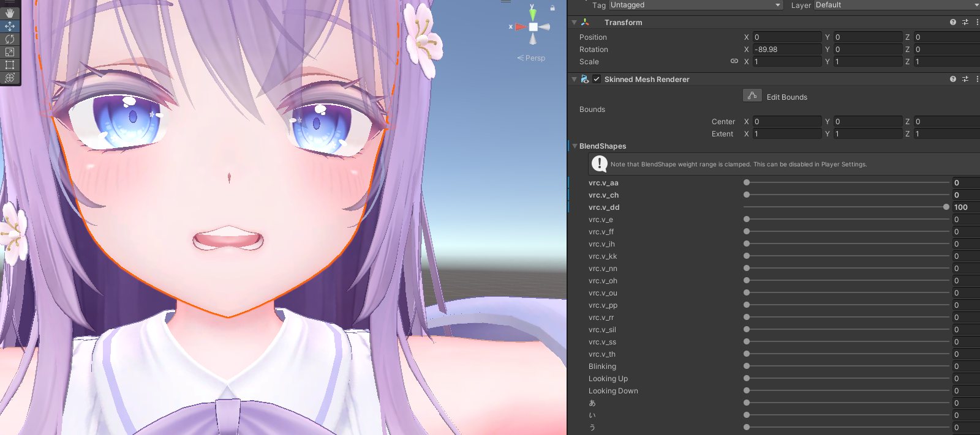
Task: Select the Move tool
Action: click(10, 26)
